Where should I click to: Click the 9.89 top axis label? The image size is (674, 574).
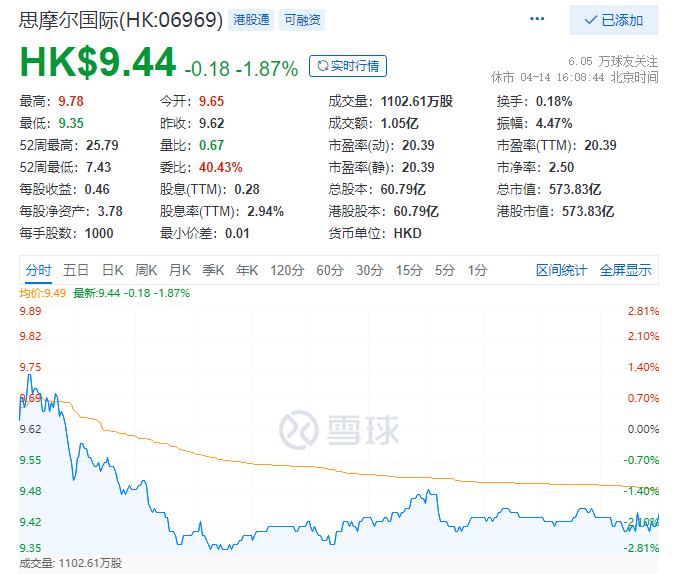pos(30,311)
